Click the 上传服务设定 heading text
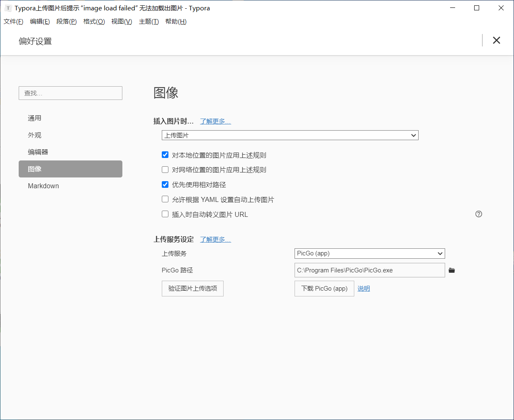 [174, 239]
